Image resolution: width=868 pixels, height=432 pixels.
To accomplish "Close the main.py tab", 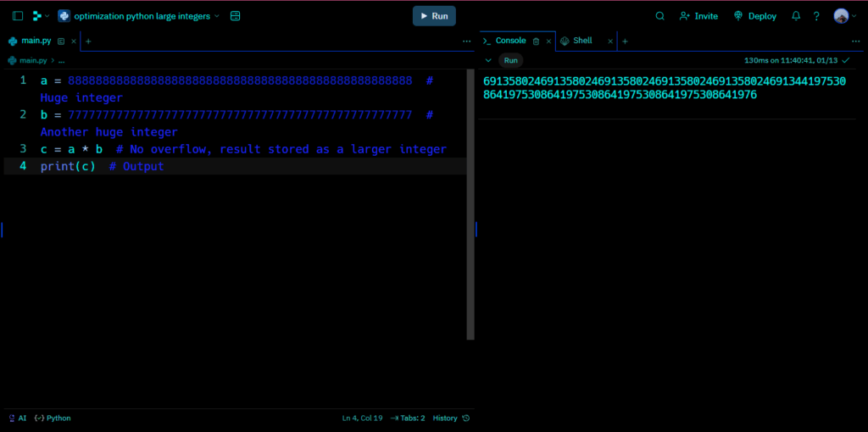I will tap(74, 41).
